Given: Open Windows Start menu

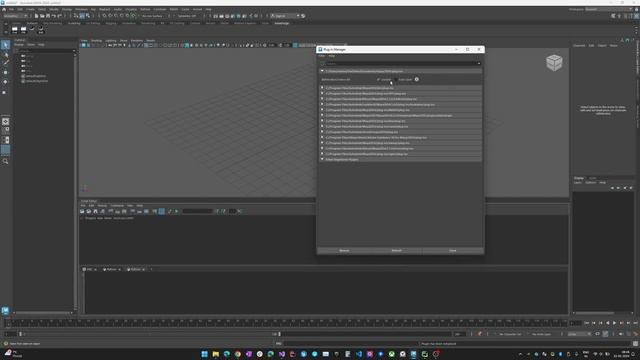Looking at the screenshot, I should click(204, 354).
